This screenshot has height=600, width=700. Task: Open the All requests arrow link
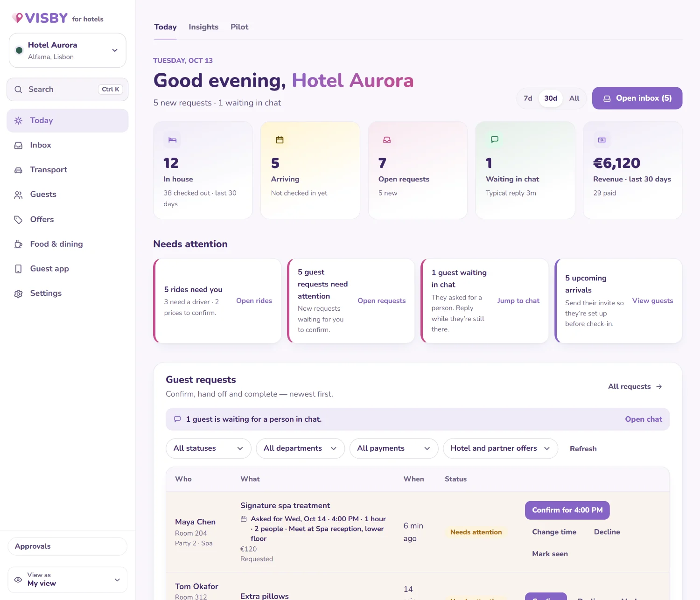tap(635, 387)
